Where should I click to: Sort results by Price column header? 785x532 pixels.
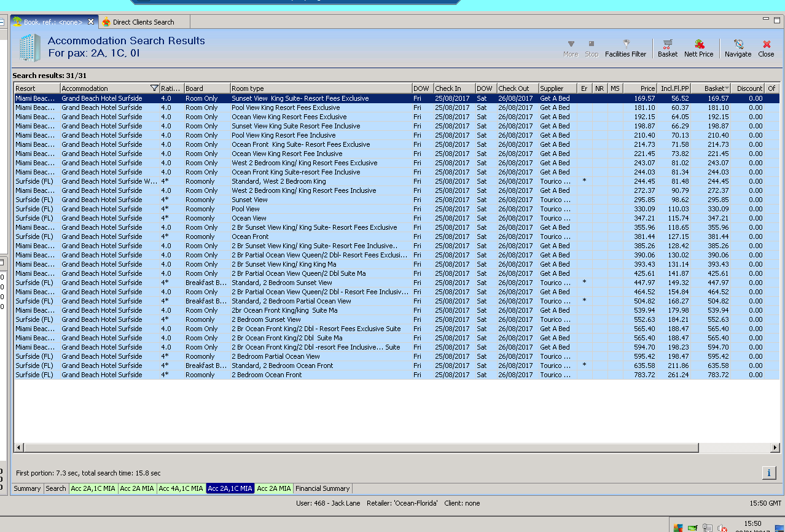(x=641, y=88)
